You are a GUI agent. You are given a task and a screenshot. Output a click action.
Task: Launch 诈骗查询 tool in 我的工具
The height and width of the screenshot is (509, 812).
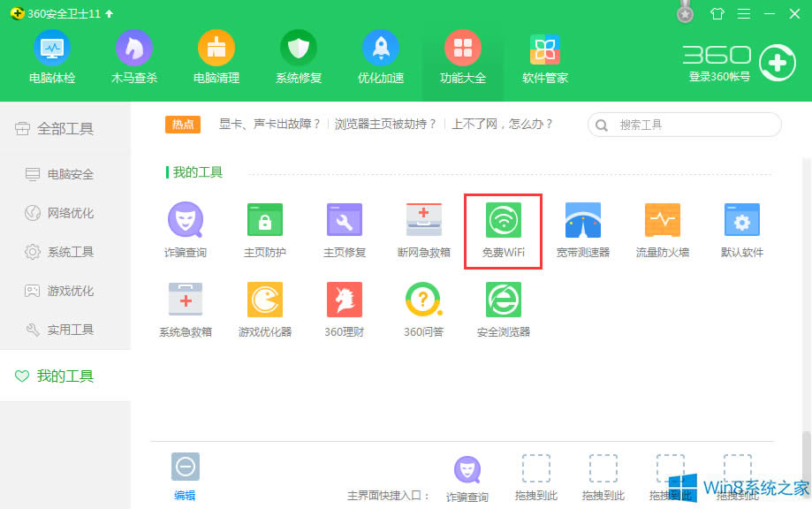click(x=186, y=230)
